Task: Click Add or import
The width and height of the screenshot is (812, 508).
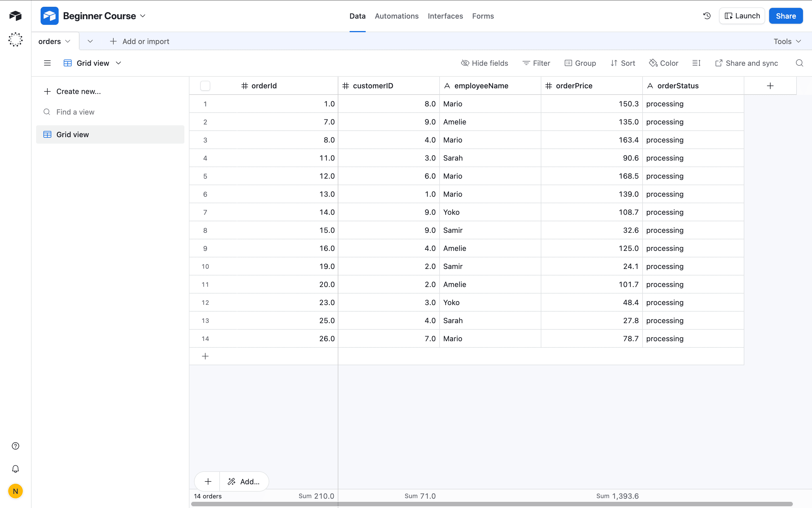Action: (140, 41)
